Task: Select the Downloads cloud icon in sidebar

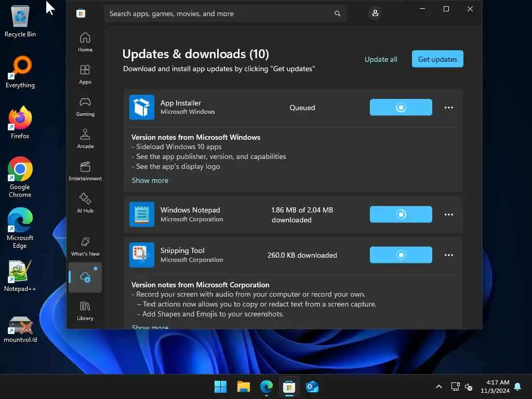Action: click(85, 277)
